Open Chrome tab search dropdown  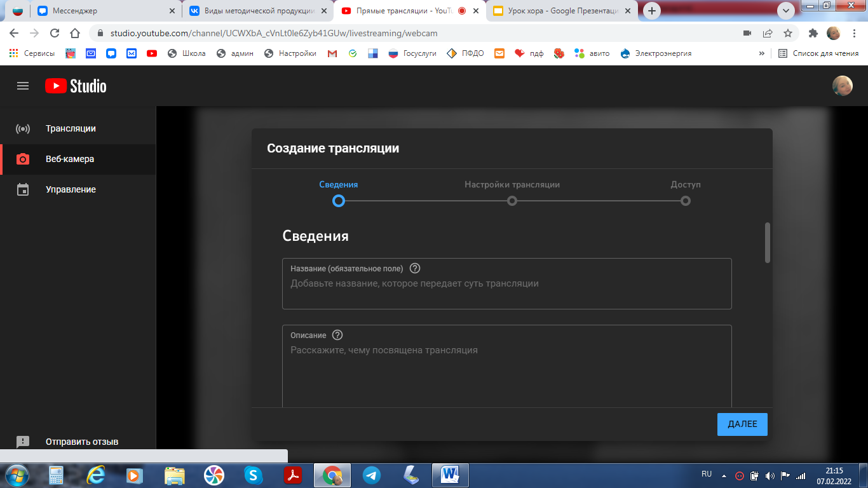(x=786, y=11)
